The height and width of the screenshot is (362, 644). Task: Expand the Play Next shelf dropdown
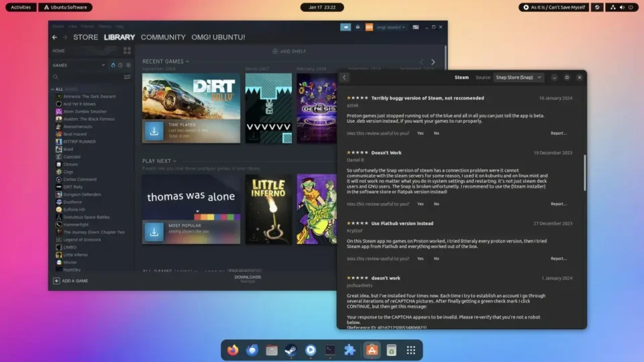174,162
